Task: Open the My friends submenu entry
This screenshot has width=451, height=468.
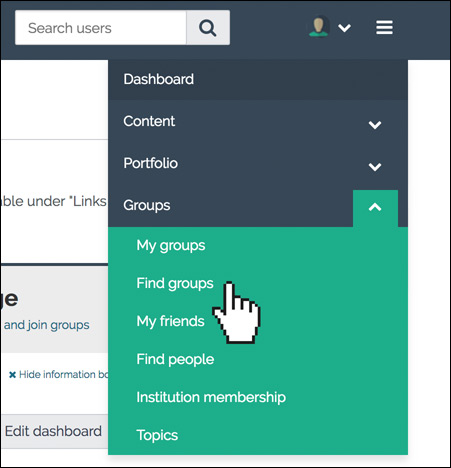Action: (x=170, y=321)
